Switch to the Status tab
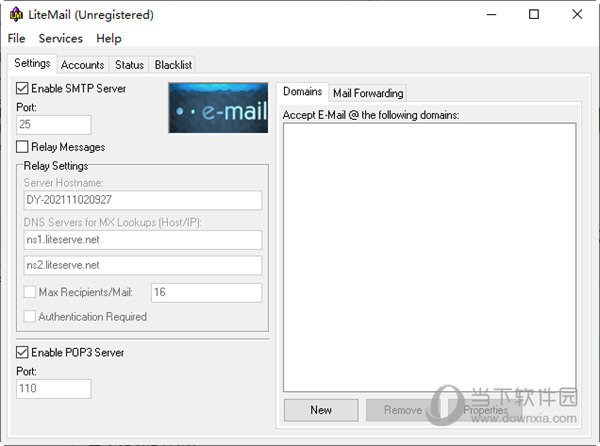This screenshot has width=600, height=446. [129, 65]
